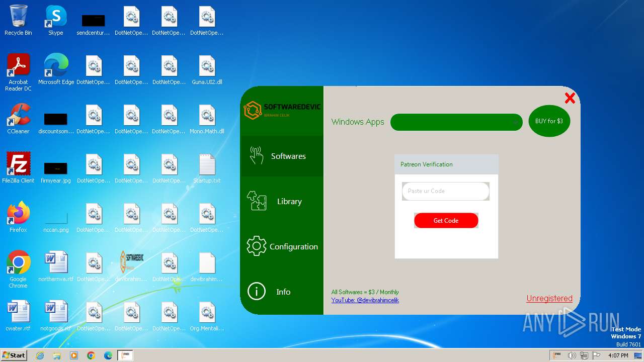The image size is (644, 362).
Task: Select the blank-page devibrahim... file icon
Action: coord(207,266)
